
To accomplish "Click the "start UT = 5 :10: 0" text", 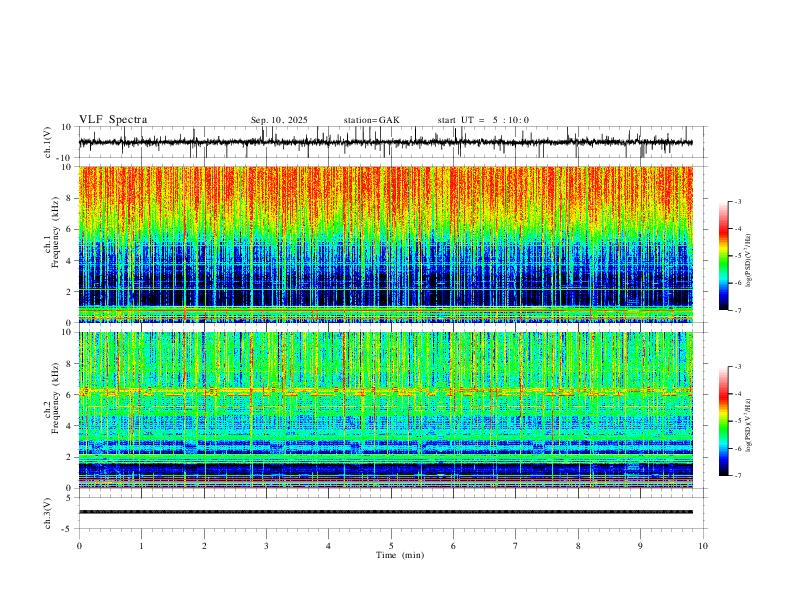I will coord(483,120).
